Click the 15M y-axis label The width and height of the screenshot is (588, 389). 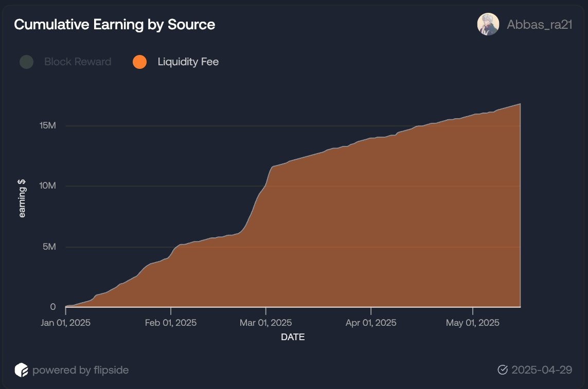48,125
